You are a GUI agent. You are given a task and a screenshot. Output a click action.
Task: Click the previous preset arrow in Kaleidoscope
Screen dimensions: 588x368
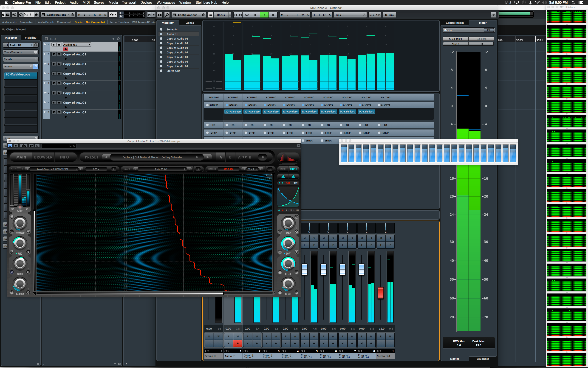pos(106,157)
